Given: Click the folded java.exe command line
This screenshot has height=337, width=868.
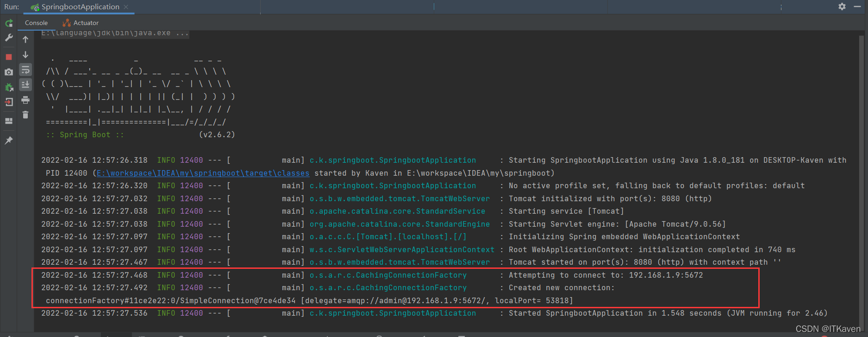Looking at the screenshot, I should coord(115,33).
